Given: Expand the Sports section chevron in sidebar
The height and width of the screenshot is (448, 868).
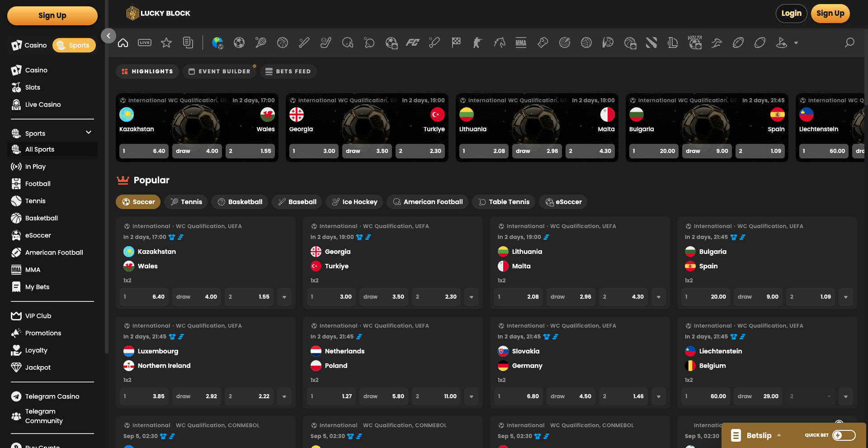Looking at the screenshot, I should click(x=89, y=133).
